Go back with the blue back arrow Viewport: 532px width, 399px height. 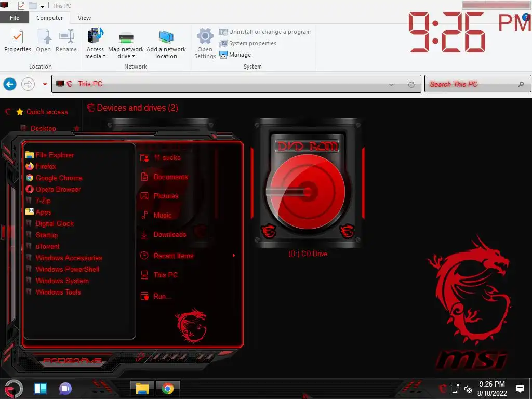pos(10,84)
